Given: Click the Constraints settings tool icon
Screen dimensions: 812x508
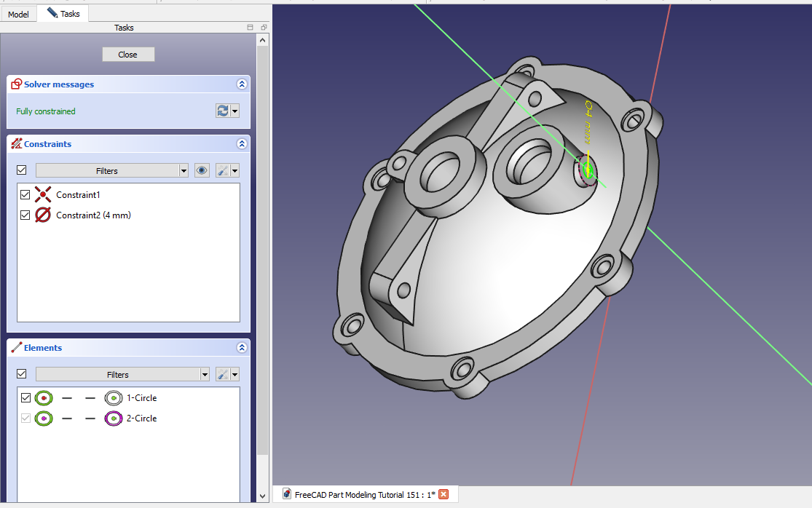Looking at the screenshot, I should point(224,171).
